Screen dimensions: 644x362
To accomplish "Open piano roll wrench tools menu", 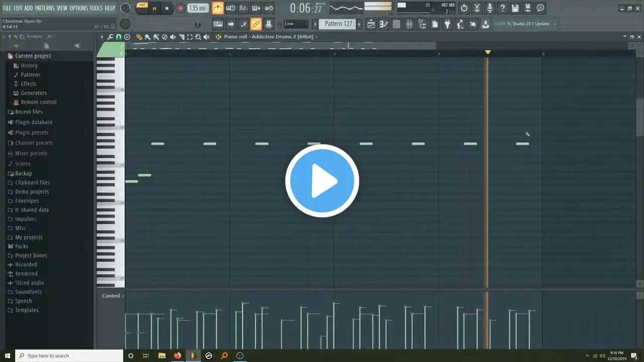I will click(110, 37).
